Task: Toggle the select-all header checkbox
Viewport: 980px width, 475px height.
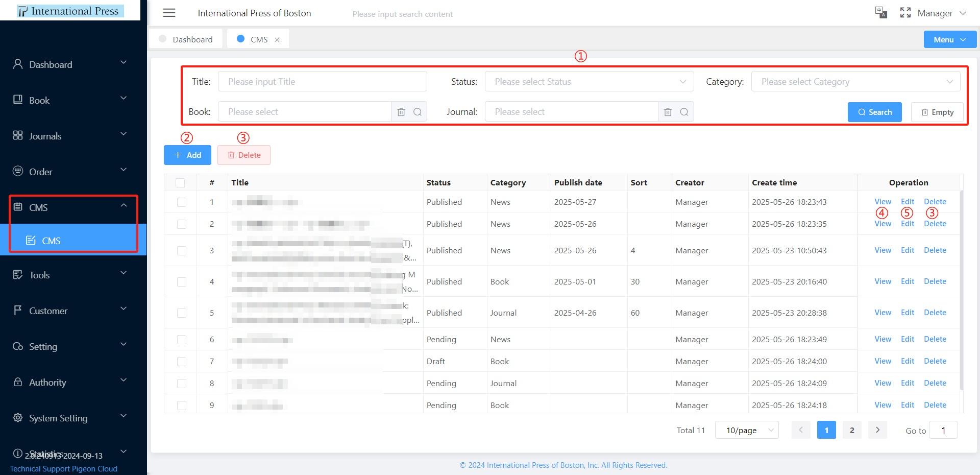Action: point(180,183)
